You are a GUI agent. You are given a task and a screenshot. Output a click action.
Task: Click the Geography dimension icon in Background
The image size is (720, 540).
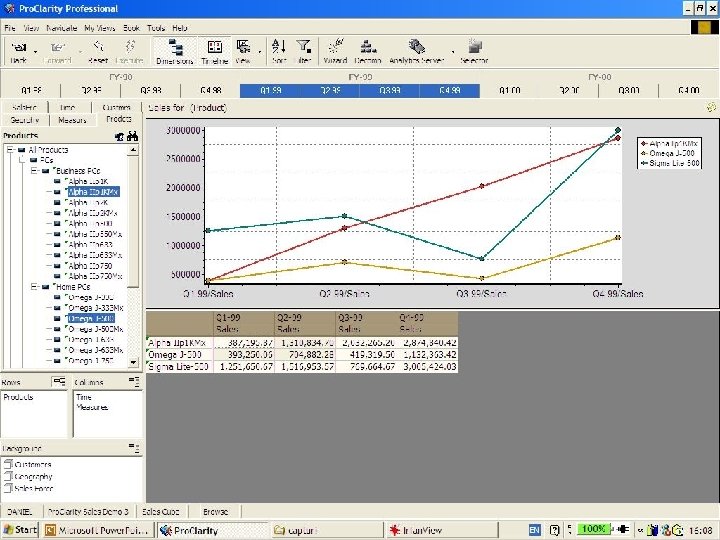(x=8, y=476)
